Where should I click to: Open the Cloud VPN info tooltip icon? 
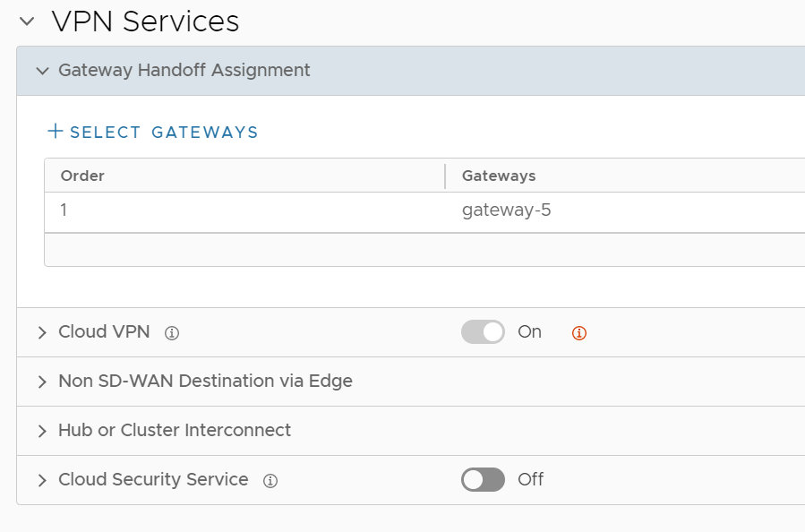(172, 333)
